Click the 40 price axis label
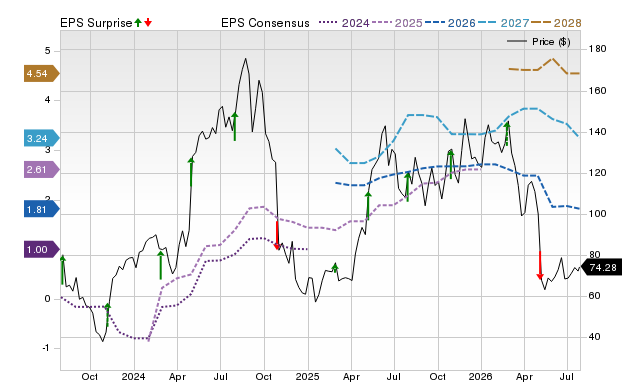Image resolution: width=640 pixels, height=382 pixels. point(595,337)
